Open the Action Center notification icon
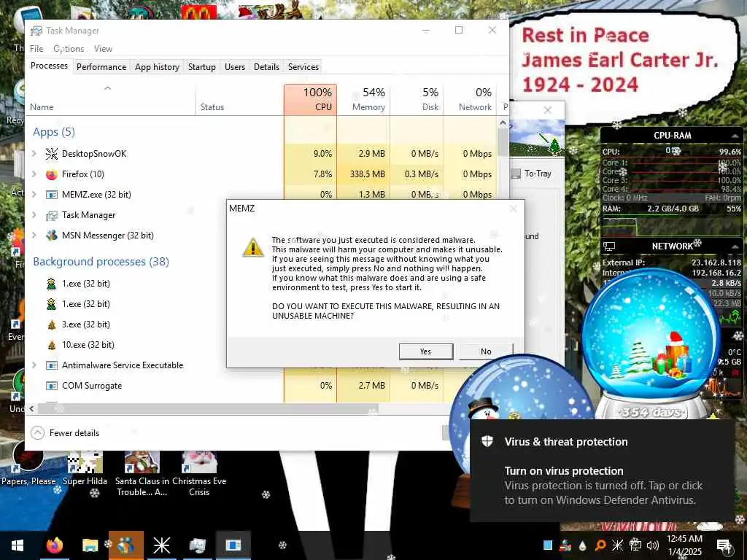Image resolution: width=747 pixels, height=560 pixels. (x=724, y=545)
